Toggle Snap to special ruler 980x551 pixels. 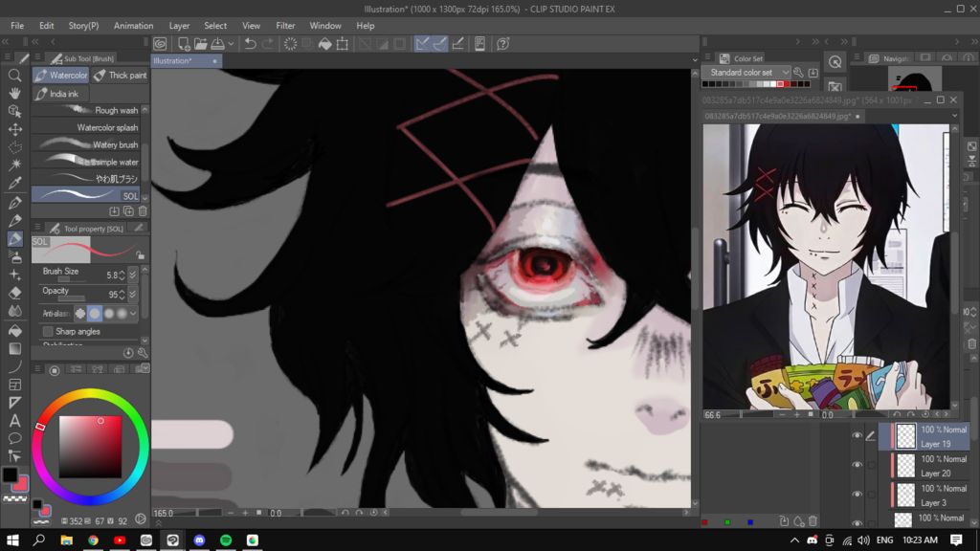point(440,44)
